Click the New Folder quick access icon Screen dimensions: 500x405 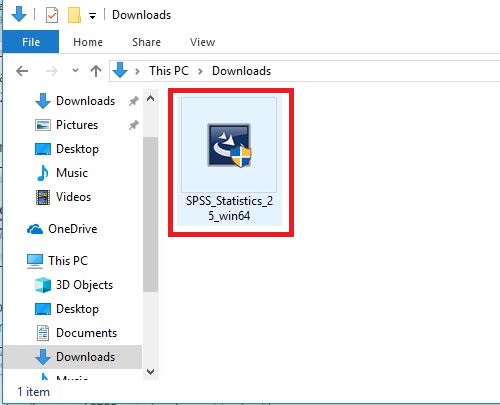74,15
